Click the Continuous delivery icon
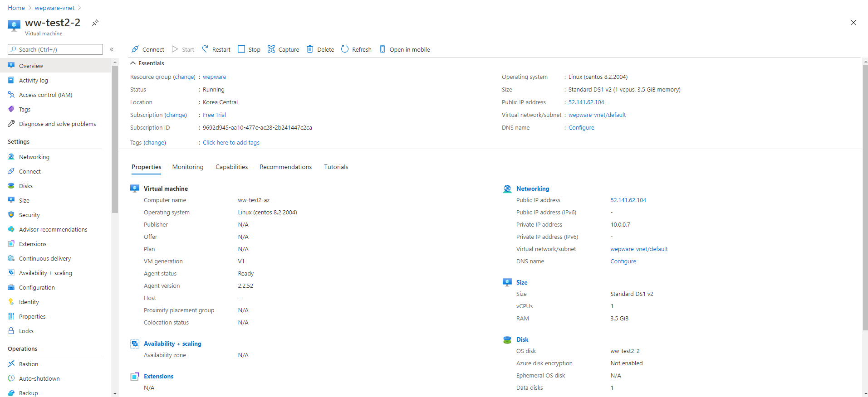Image resolution: width=868 pixels, height=397 pixels. (x=11, y=258)
